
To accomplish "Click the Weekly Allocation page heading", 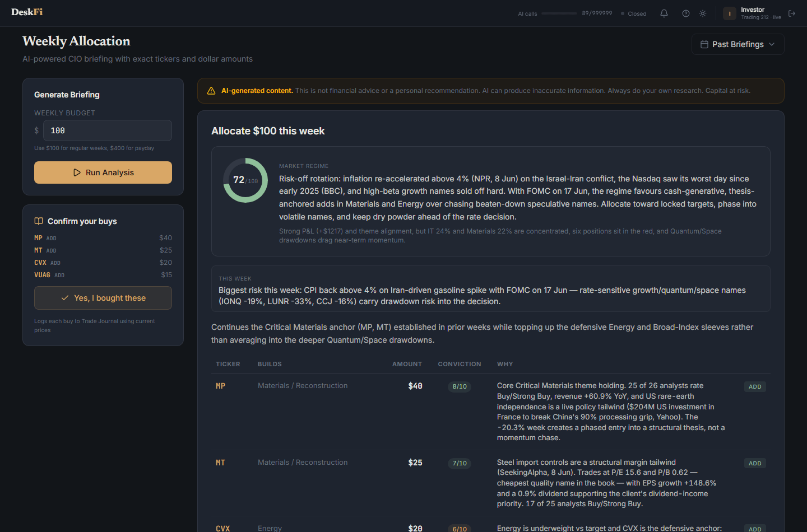I will tap(76, 41).
